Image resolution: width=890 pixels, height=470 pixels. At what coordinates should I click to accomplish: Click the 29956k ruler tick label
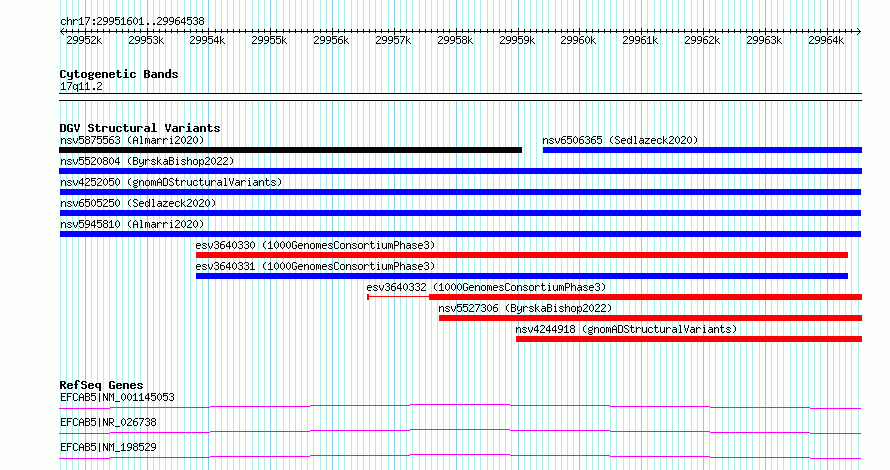[331, 40]
